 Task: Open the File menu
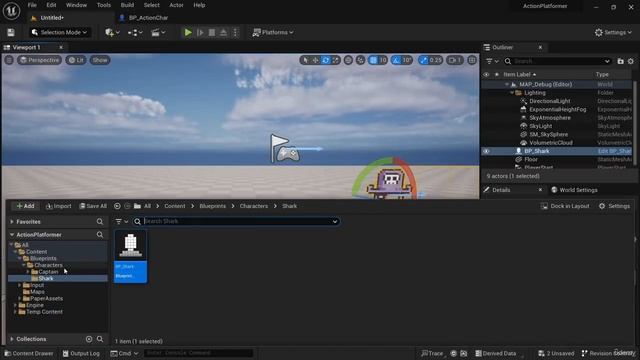tap(32, 5)
